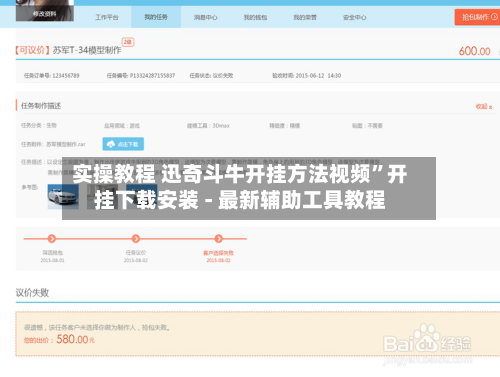Click the 任务状态 议价失败 status text
The image size is (500, 377).
click(211, 76)
